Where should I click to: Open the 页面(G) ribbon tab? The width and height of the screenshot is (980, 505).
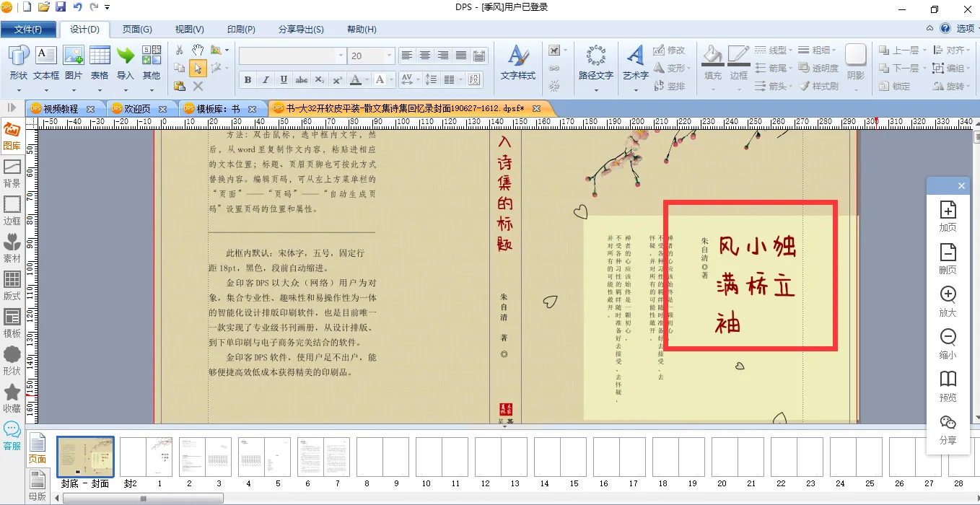pyautogui.click(x=137, y=30)
